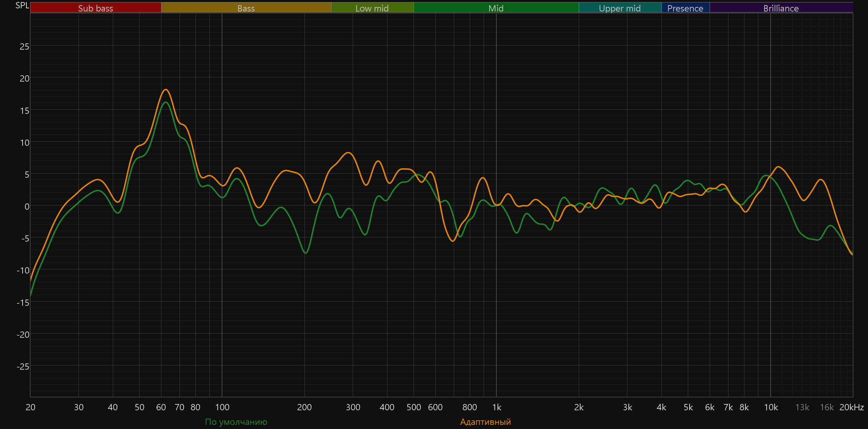The image size is (868, 429).
Task: Click the Low mid band header
Action: click(372, 8)
